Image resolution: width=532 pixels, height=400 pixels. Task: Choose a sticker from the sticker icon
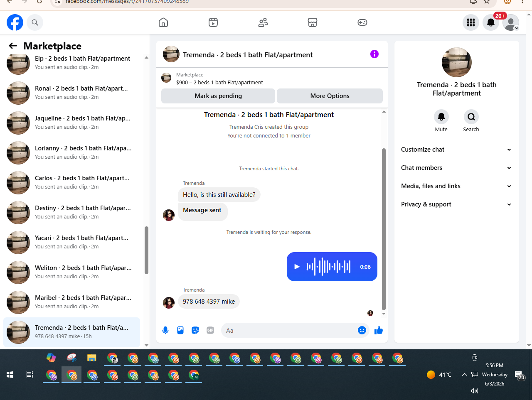(x=195, y=330)
